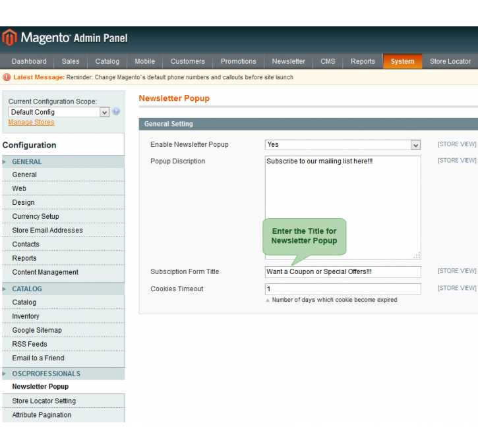This screenshot has width=478, height=448.
Task: Click the Magento logo icon
Action: pyautogui.click(x=9, y=38)
